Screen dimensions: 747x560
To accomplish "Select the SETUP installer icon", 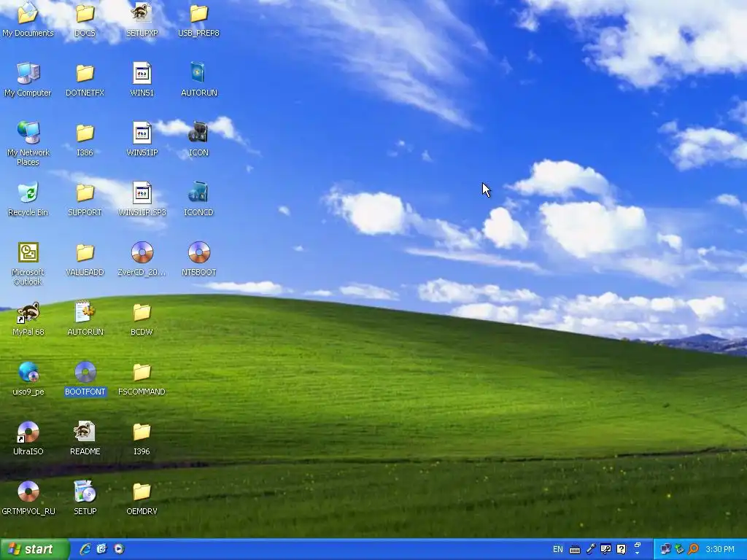I will point(85,498).
